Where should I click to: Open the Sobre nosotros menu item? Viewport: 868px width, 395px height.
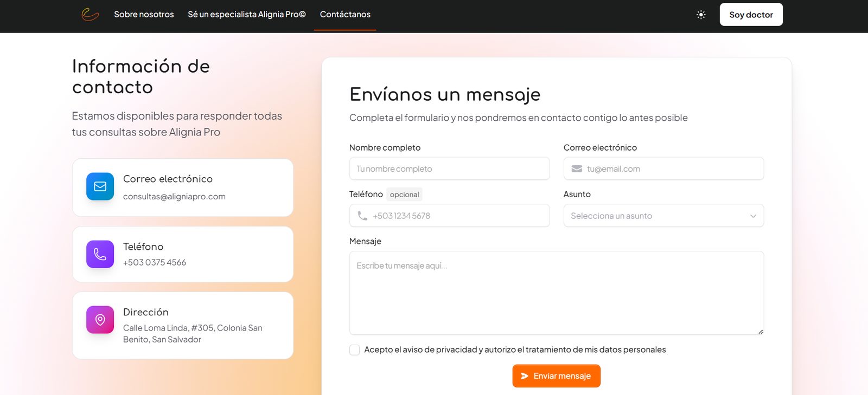pos(144,15)
